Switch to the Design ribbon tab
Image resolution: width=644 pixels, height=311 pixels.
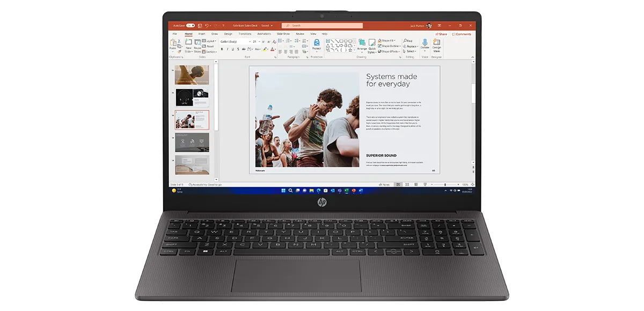pyautogui.click(x=228, y=34)
